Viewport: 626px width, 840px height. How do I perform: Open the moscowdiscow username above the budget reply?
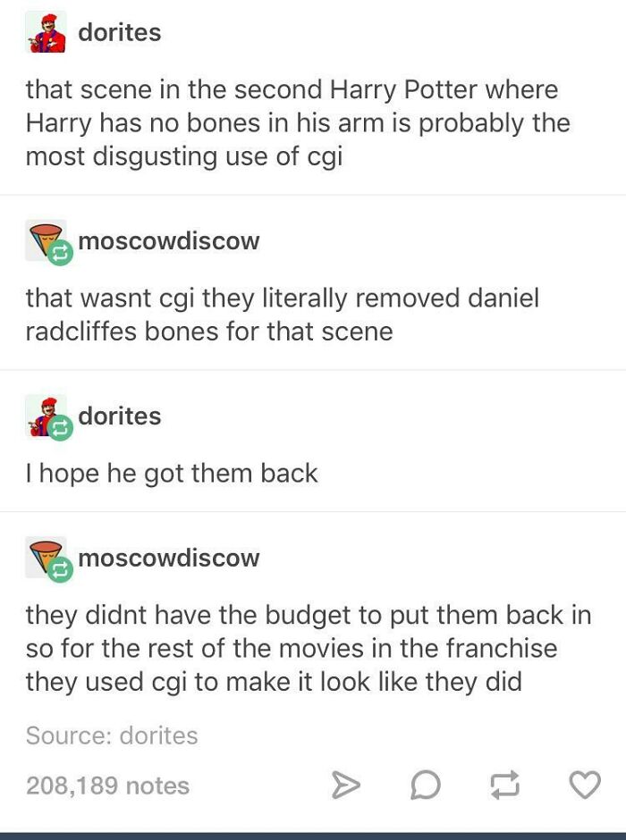169,558
